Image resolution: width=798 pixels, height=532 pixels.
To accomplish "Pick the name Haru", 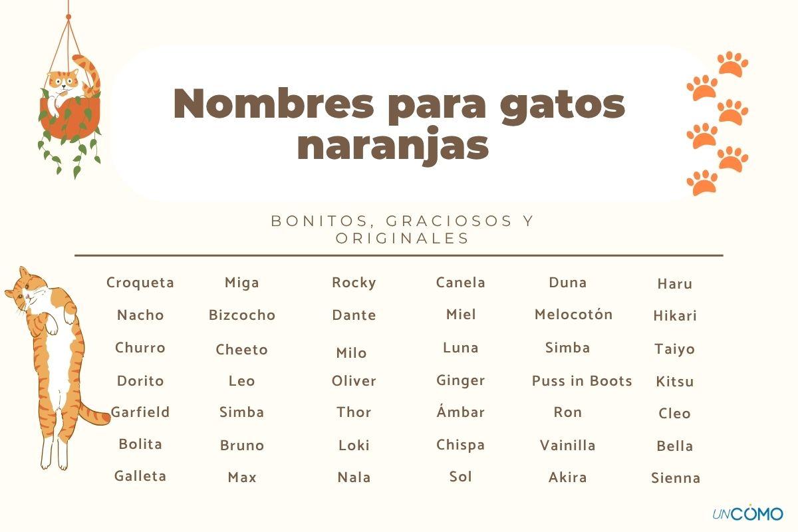I will coord(675,284).
